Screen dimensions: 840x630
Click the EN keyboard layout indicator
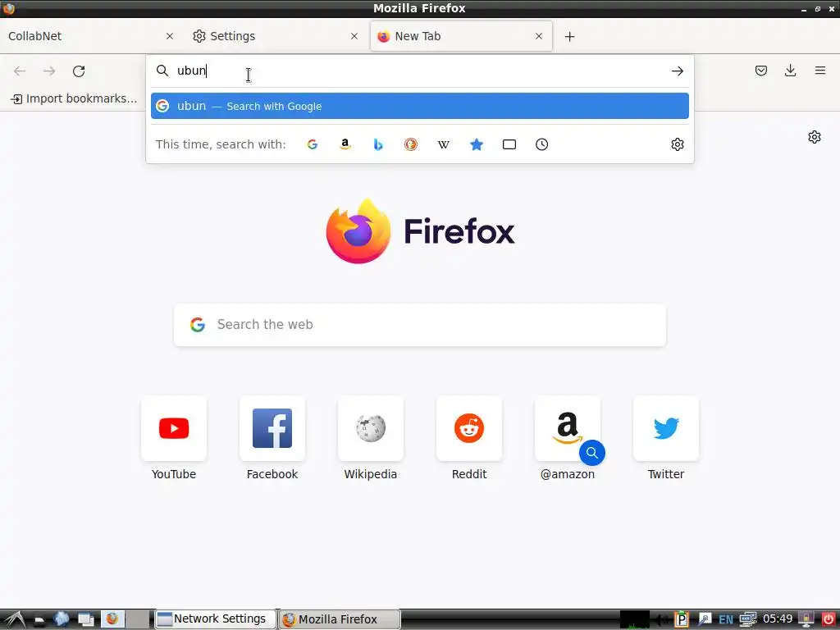click(x=726, y=619)
